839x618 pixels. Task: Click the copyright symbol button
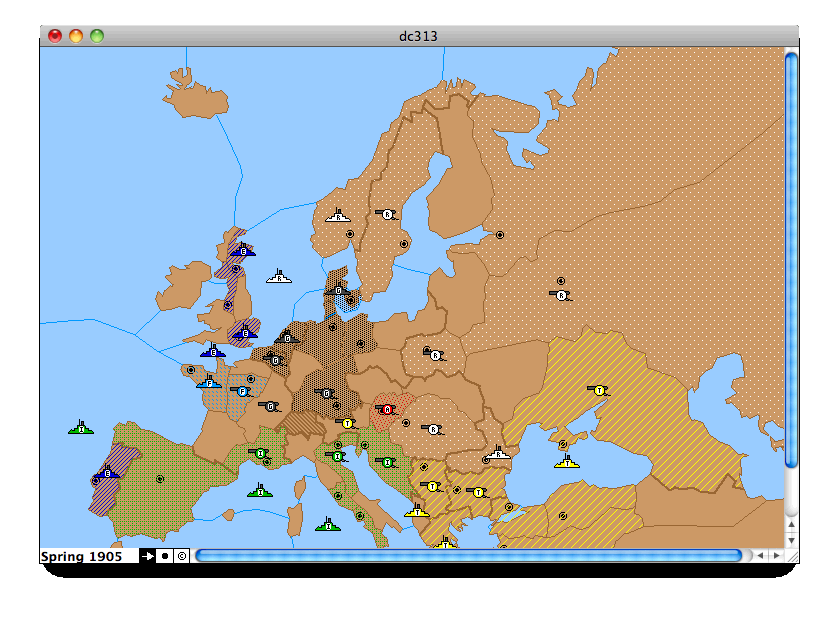pyautogui.click(x=182, y=556)
